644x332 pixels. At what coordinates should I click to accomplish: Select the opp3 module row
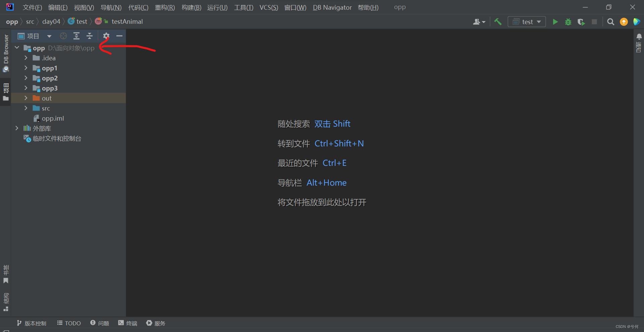coord(68,88)
